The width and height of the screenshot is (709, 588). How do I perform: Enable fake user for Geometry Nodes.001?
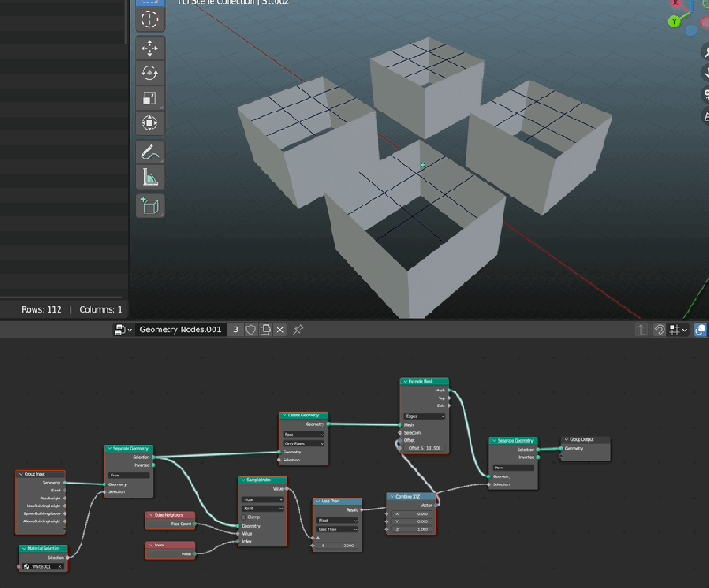tap(249, 329)
